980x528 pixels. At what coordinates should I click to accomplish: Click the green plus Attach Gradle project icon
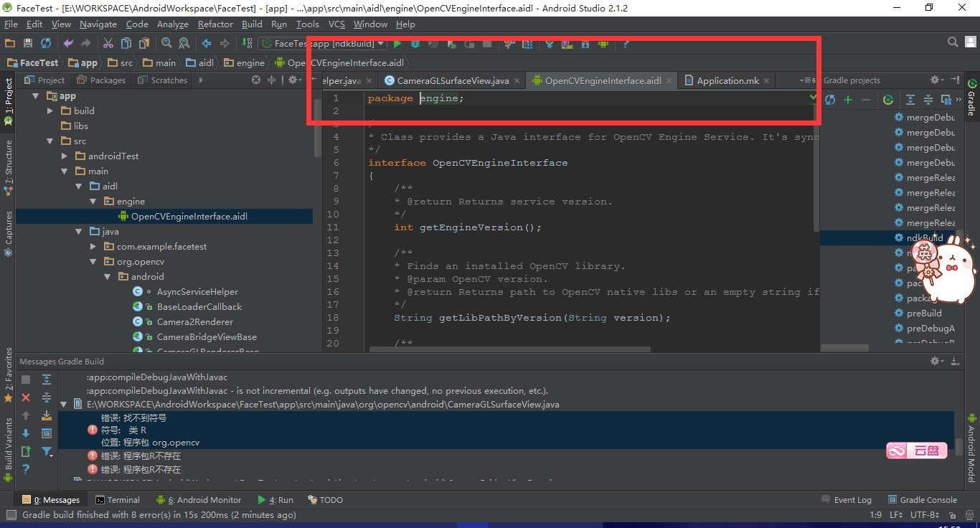coord(848,100)
